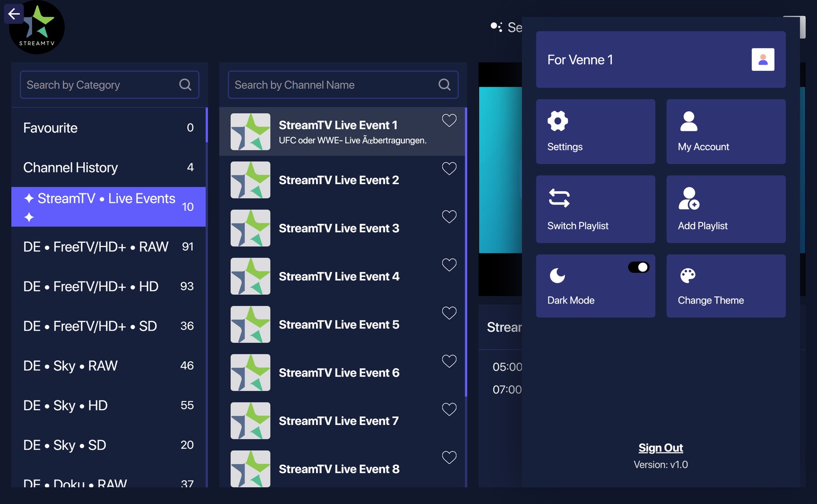Favourite StreamTV Live Event 4 with heart

tap(449, 265)
